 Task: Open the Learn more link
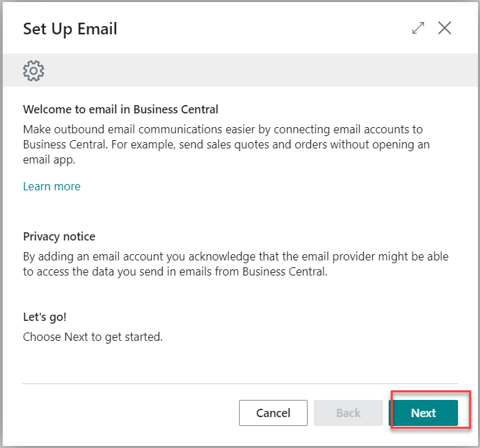52,186
